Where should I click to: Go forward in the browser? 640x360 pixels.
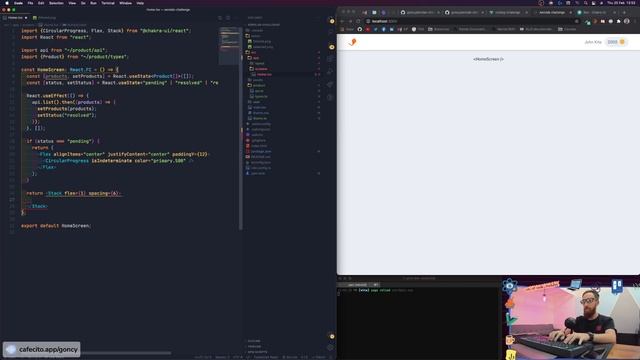(x=350, y=21)
